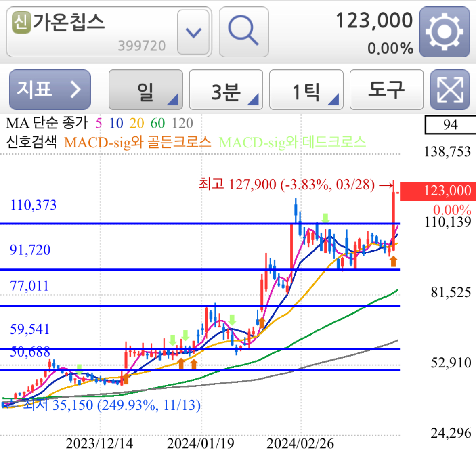
Task: Open the 1틱 tick dropdown
Action: [306, 90]
